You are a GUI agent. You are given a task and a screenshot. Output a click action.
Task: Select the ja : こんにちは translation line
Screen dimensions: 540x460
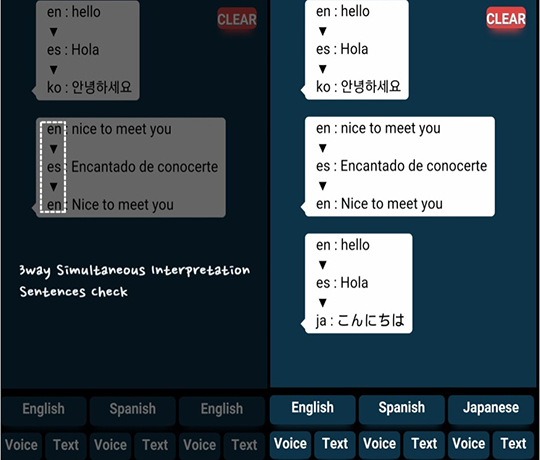coord(360,321)
